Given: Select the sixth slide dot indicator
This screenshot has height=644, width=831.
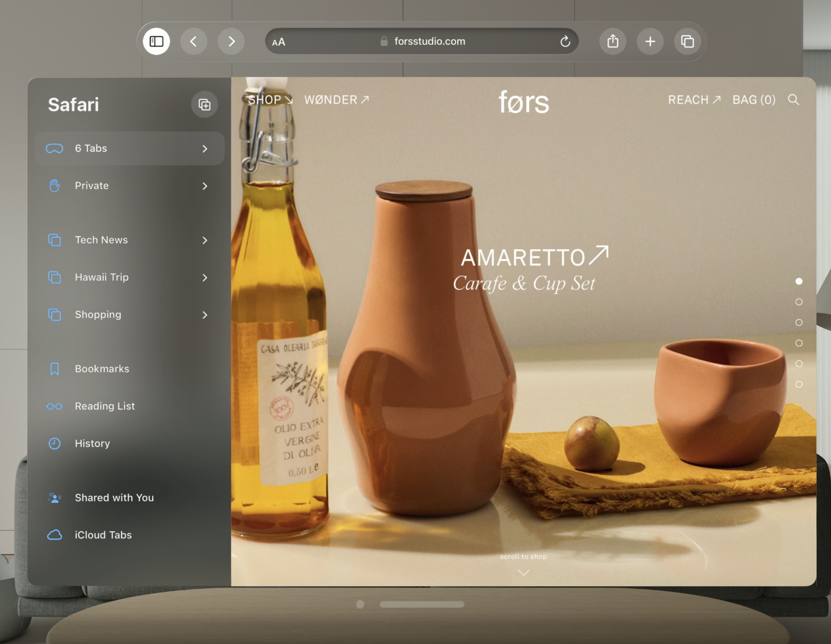Looking at the screenshot, I should tap(799, 384).
